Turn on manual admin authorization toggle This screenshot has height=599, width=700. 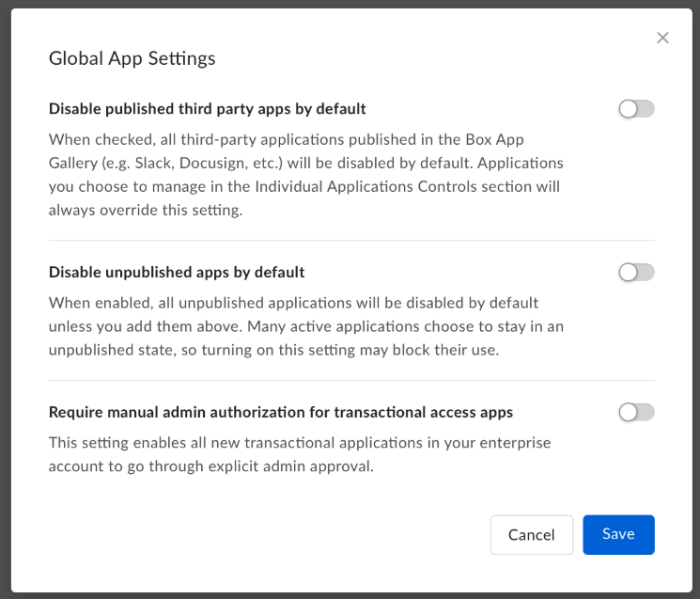pyautogui.click(x=636, y=412)
